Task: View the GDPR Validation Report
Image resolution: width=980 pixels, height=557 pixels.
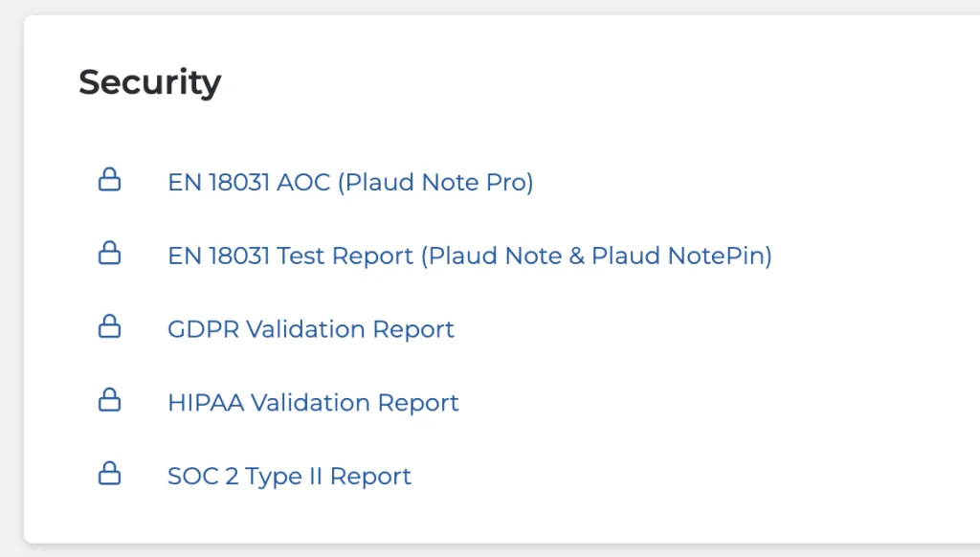Action: (x=310, y=329)
